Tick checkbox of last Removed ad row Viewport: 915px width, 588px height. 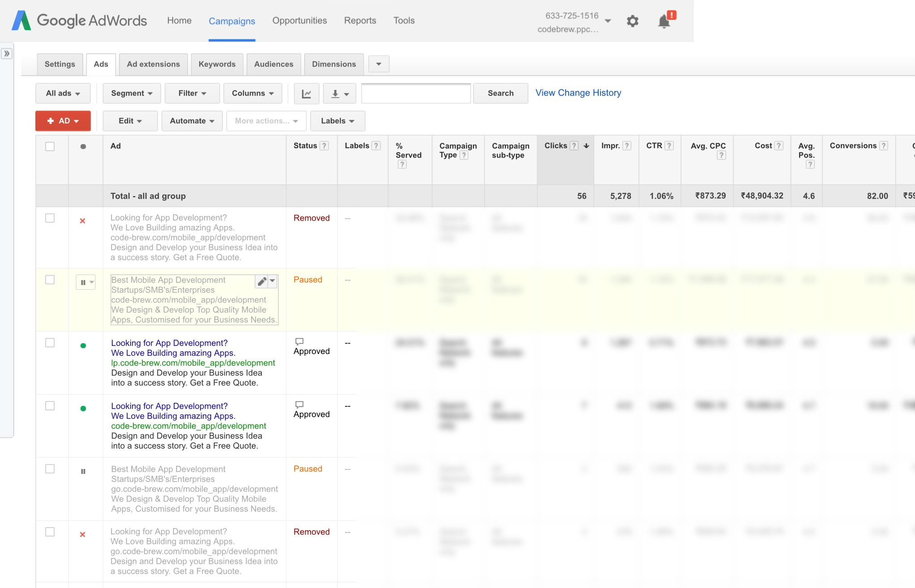coord(50,532)
